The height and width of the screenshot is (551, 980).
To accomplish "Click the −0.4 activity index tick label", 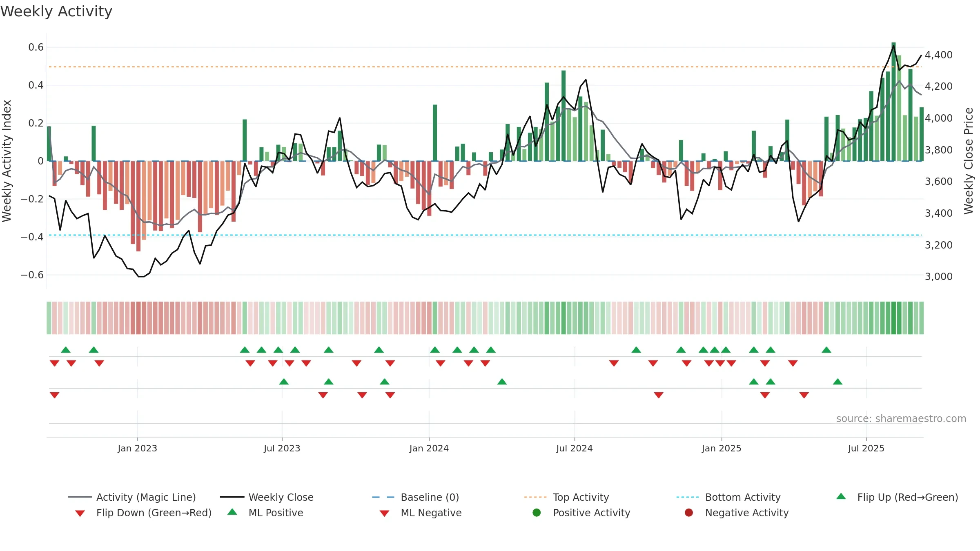I will tap(32, 237).
